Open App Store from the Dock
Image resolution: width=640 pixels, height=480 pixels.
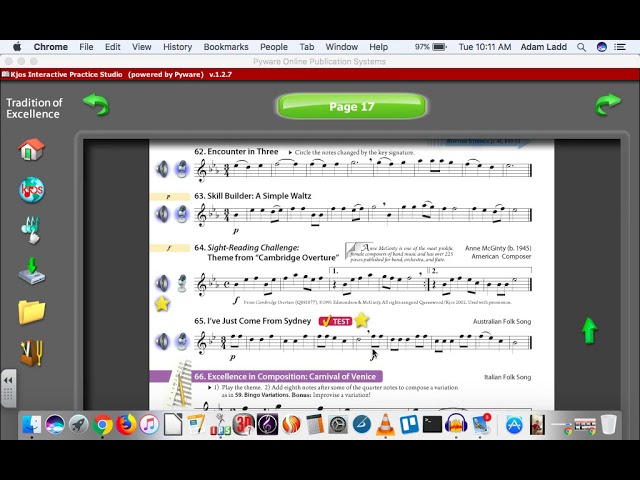[x=514, y=424]
